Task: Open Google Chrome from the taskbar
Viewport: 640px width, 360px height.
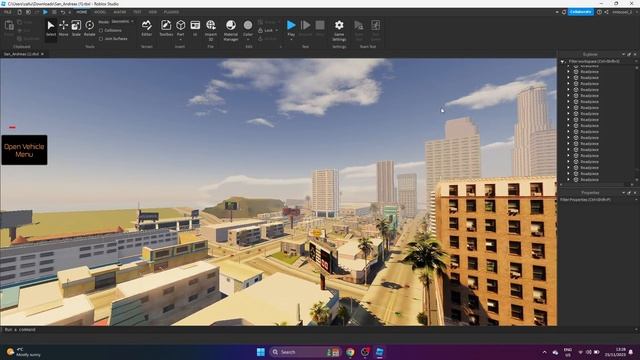Action: pos(350,352)
